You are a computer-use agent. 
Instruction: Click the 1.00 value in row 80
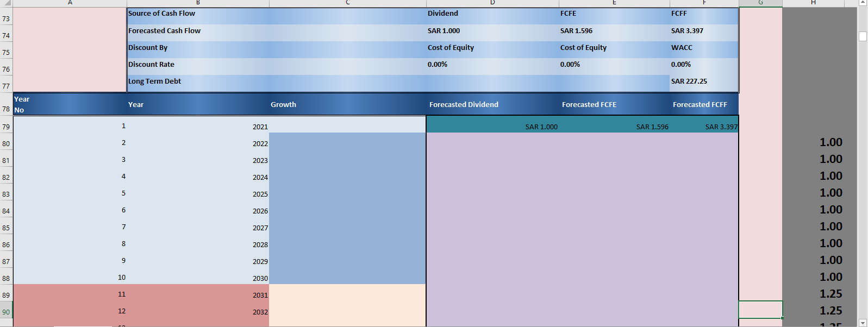pos(813,142)
